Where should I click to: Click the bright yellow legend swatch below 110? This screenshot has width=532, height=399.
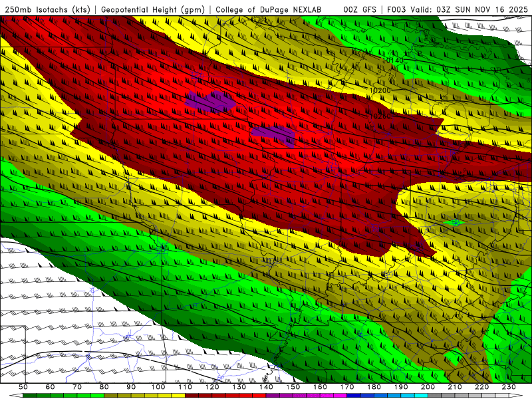[x=178, y=396]
